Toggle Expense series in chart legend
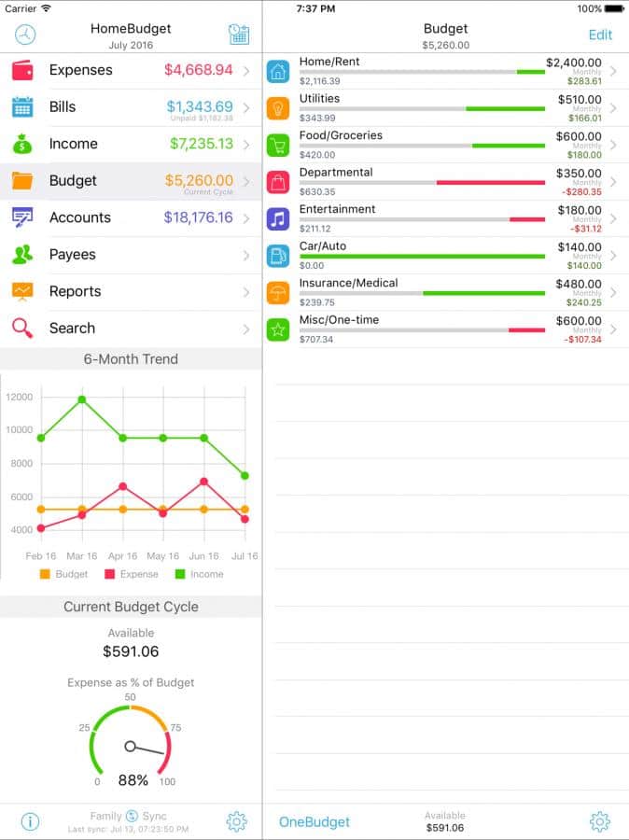 (131, 574)
